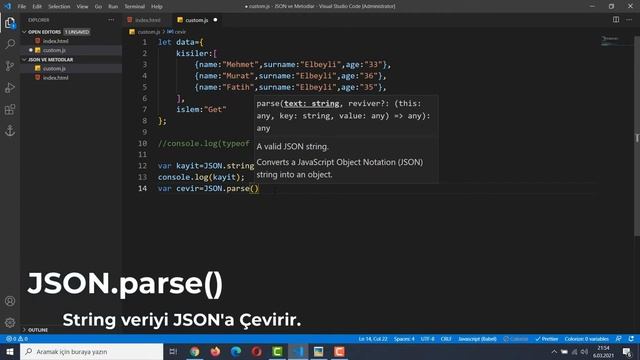Open the Edit menu
640x360 pixels.
click(37, 6)
